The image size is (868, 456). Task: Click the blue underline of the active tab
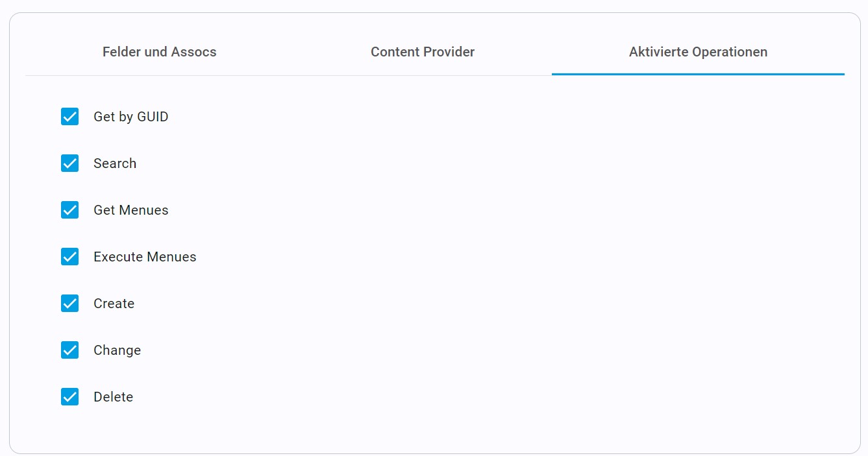(698, 74)
